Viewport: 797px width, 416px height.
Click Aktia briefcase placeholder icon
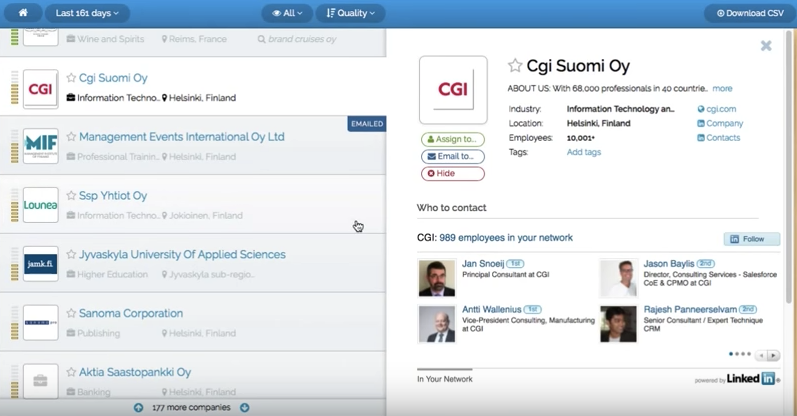[41, 381]
